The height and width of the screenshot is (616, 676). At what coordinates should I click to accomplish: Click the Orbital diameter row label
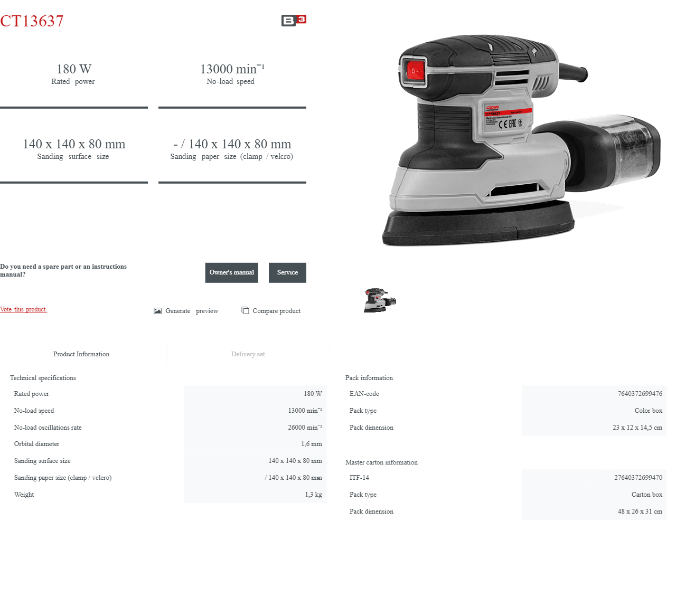(x=36, y=444)
